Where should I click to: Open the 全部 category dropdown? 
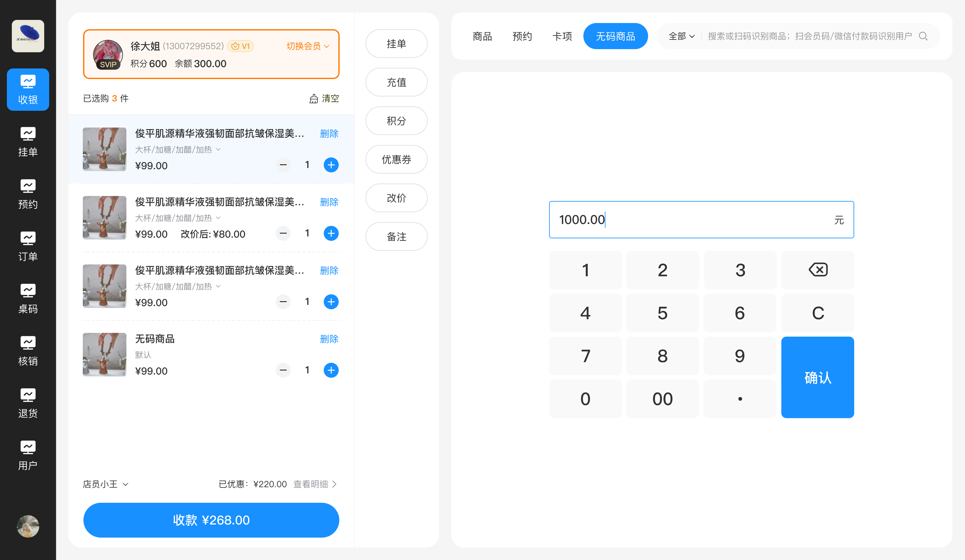tap(681, 36)
